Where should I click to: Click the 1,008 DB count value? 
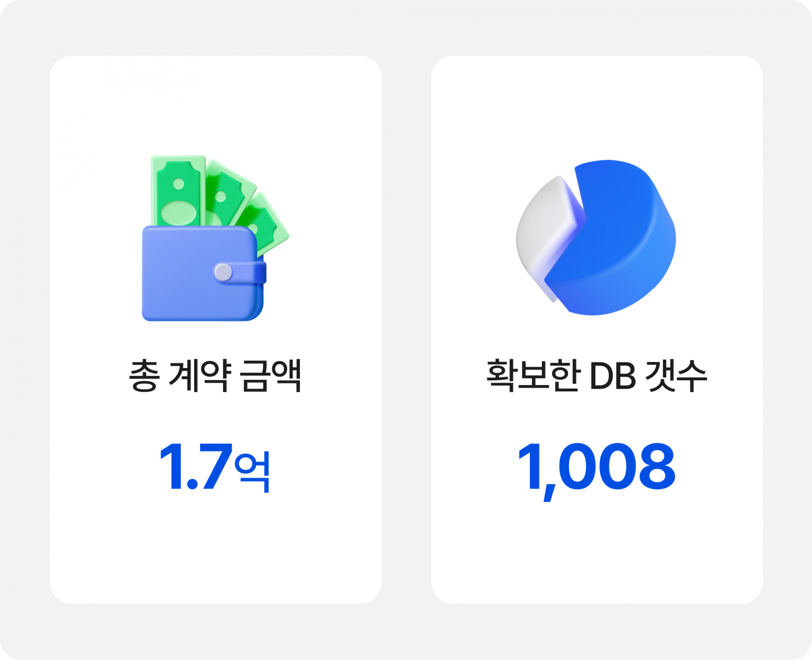tap(597, 471)
